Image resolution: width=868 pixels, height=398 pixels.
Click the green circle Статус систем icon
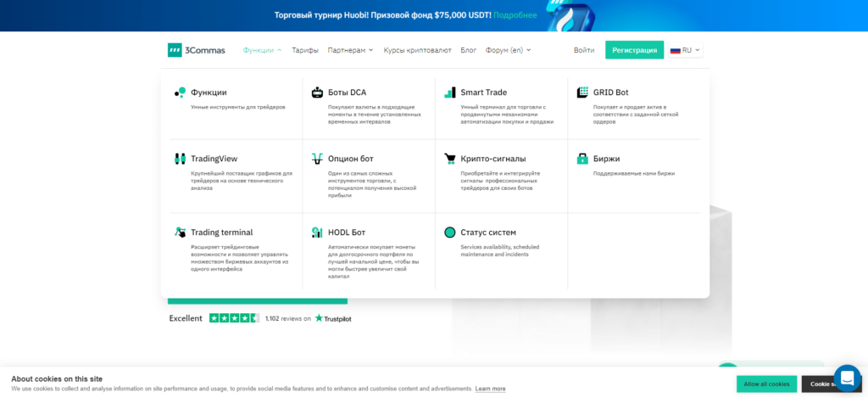[449, 233]
